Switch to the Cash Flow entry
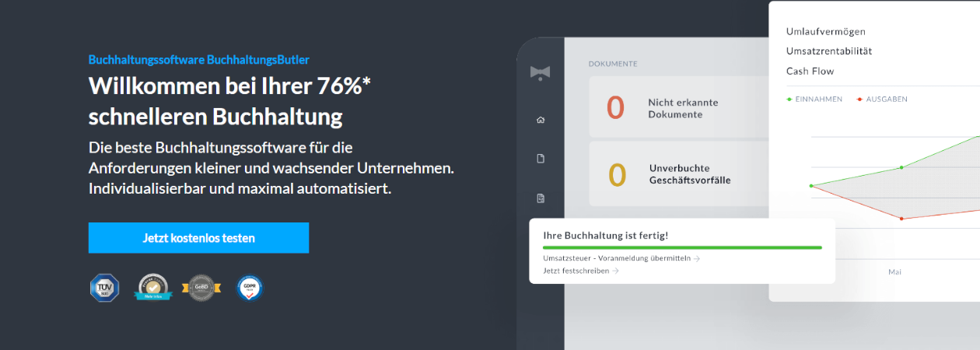Screen dimensions: 980x350 810,72
